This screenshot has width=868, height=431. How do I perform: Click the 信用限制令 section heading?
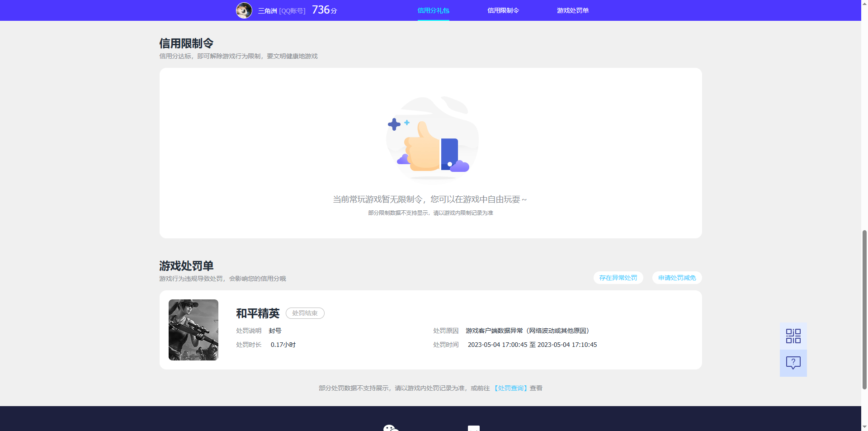(186, 43)
